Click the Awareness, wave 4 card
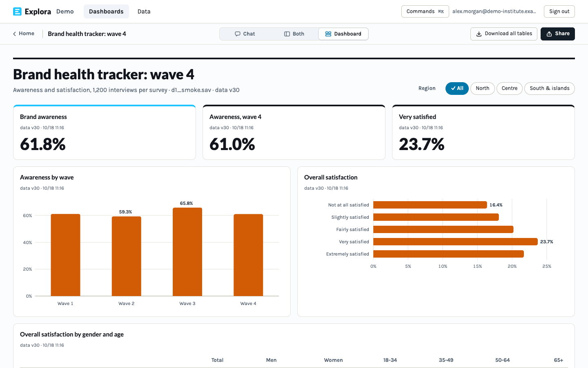 click(294, 132)
